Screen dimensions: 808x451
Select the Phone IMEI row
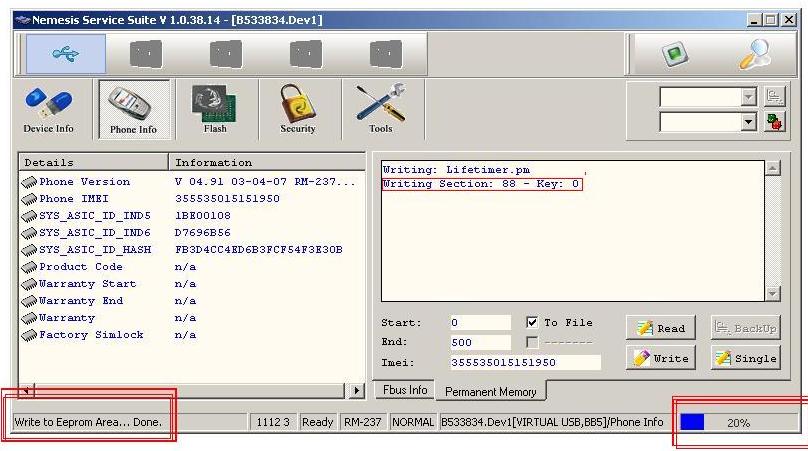191,199
